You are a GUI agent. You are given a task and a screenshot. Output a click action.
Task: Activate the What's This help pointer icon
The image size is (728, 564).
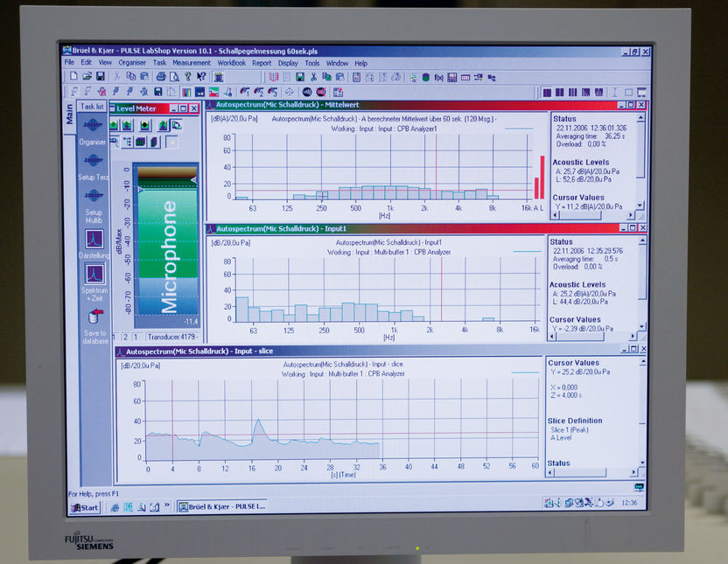pos(201,77)
